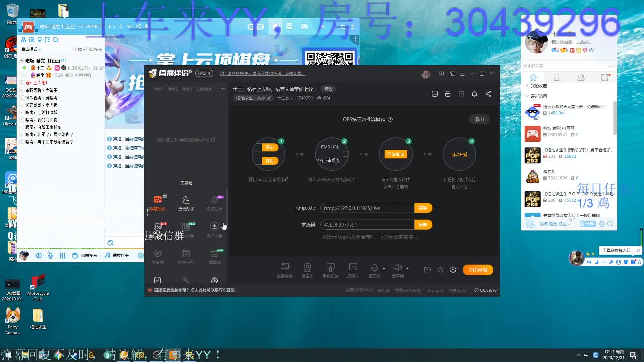The image size is (644, 362).
Task: Open the streaming app menu icon
Action: click(x=462, y=74)
